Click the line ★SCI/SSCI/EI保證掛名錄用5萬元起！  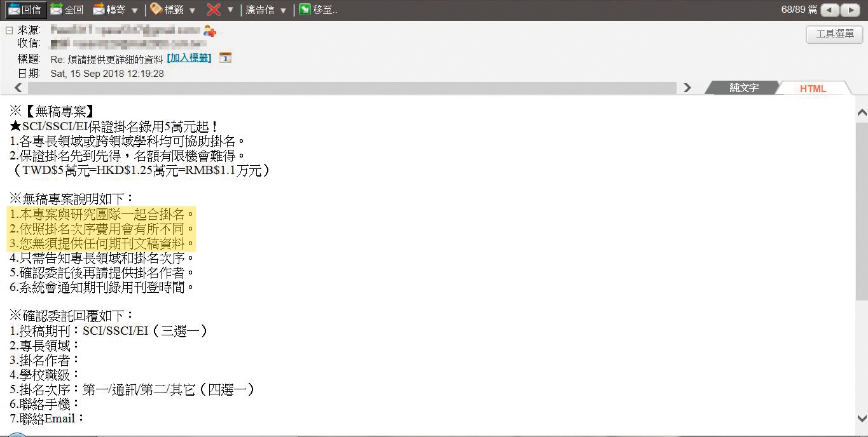pyautogui.click(x=115, y=126)
